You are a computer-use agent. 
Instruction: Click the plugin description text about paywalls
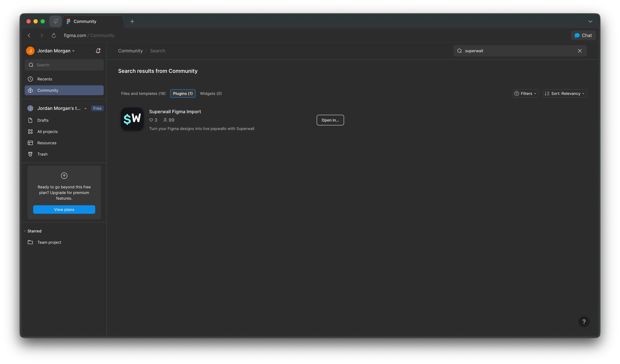pyautogui.click(x=202, y=129)
